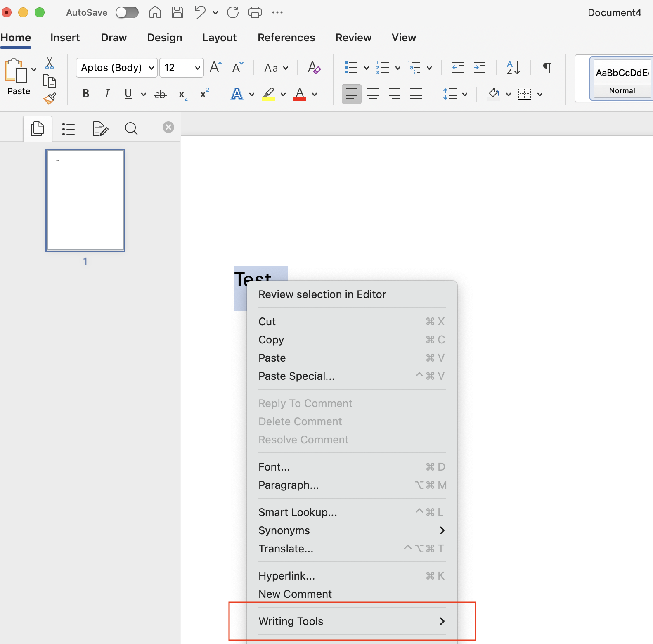This screenshot has height=644, width=653.
Task: Decrease paragraph indent
Action: coord(458,67)
